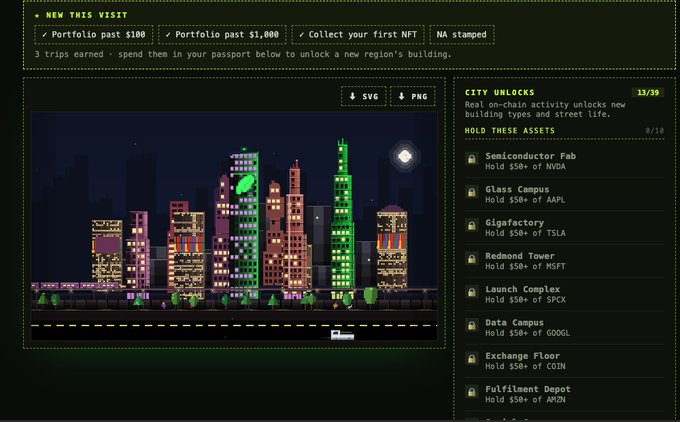Download the city as SVG
Screen dimensions: 680x422
coord(363,96)
